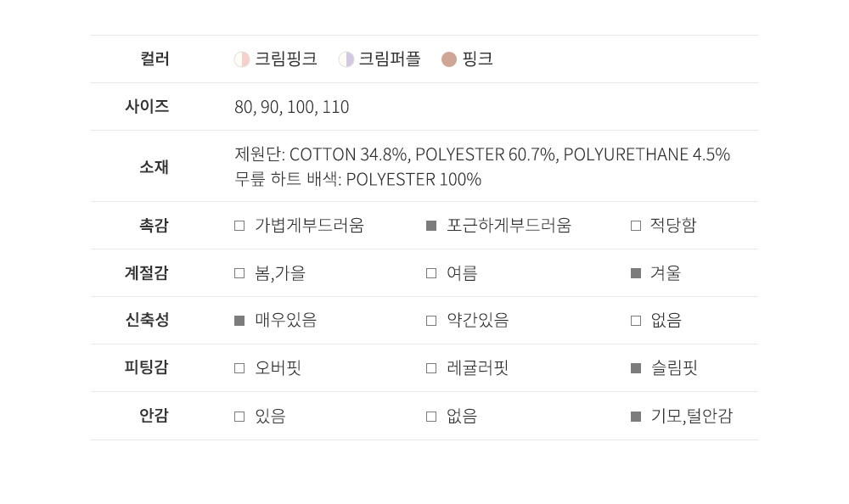Screen dimensions: 849x504
Task: Uncheck the 기모,털안감 lining box
Action: click(636, 417)
